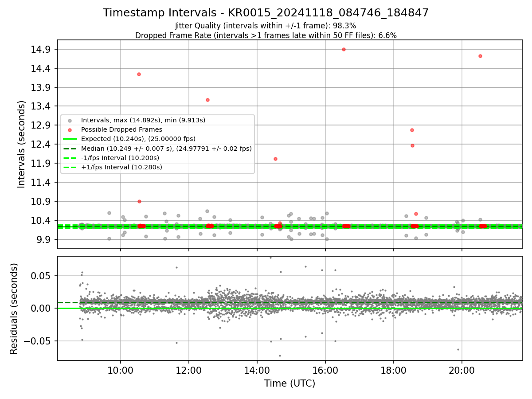
Task: Select the 'Jitter Quality' subtitle reading 98.3%
Action: [266, 26]
